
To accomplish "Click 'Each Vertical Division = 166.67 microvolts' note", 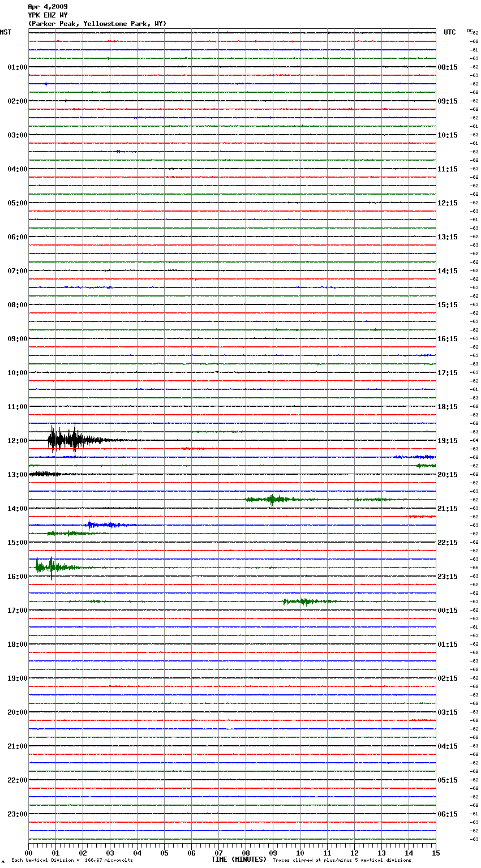I will click(72, 861).
